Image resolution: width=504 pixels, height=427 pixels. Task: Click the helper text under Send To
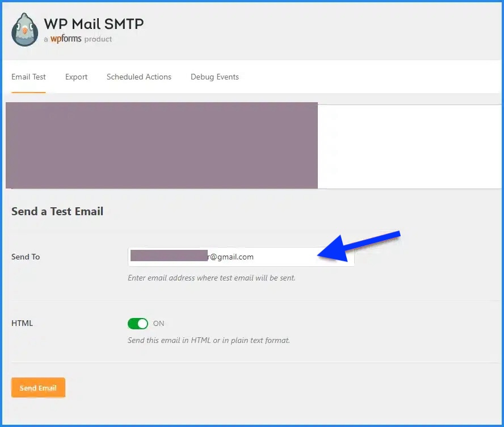tap(213, 278)
